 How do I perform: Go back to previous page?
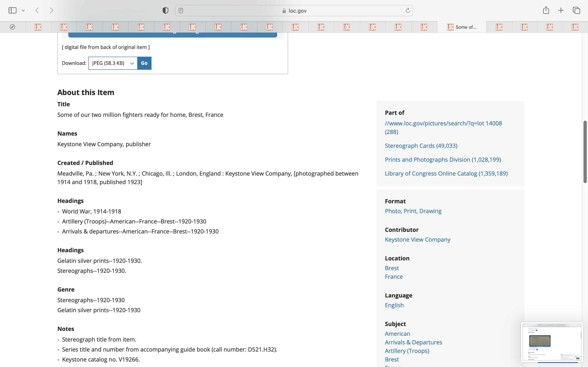click(37, 10)
